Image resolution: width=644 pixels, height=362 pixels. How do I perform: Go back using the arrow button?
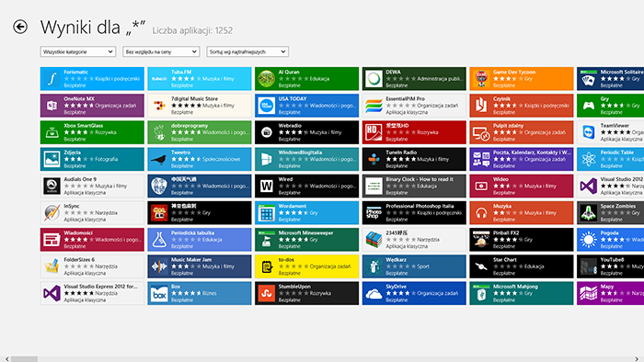click(x=20, y=27)
